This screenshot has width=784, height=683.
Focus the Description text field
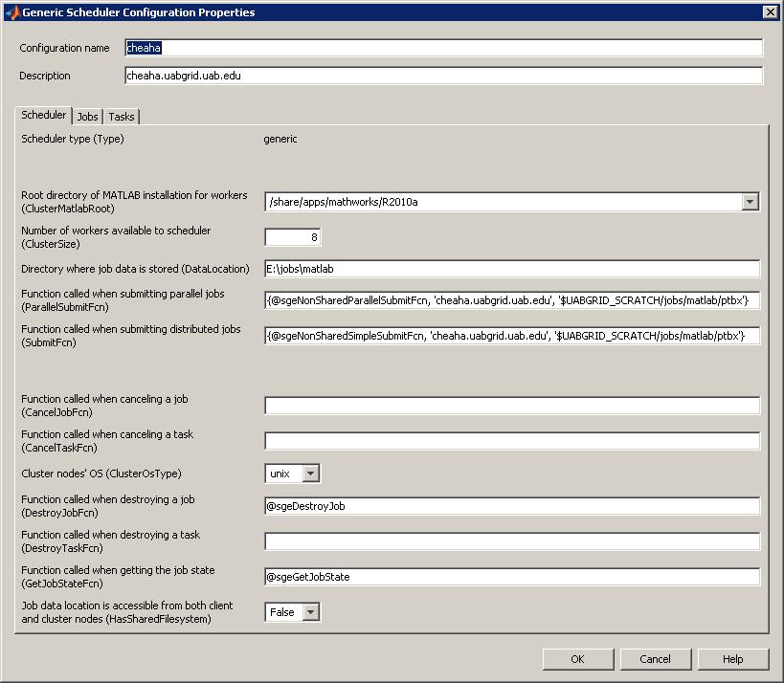(x=443, y=76)
